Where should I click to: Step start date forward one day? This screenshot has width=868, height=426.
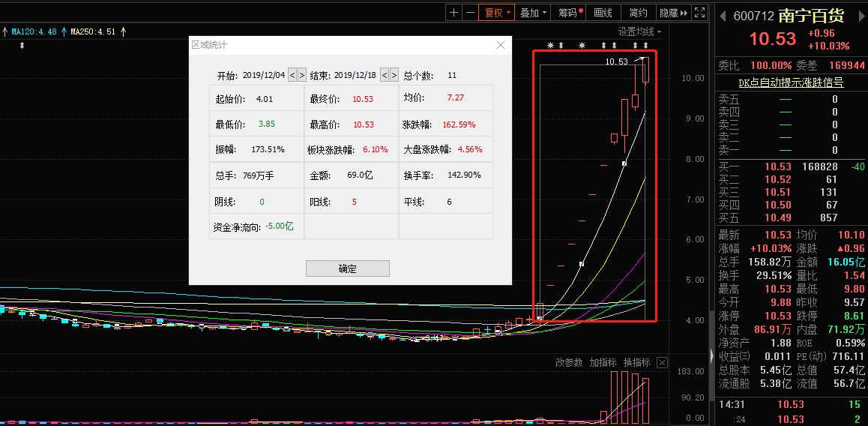301,75
